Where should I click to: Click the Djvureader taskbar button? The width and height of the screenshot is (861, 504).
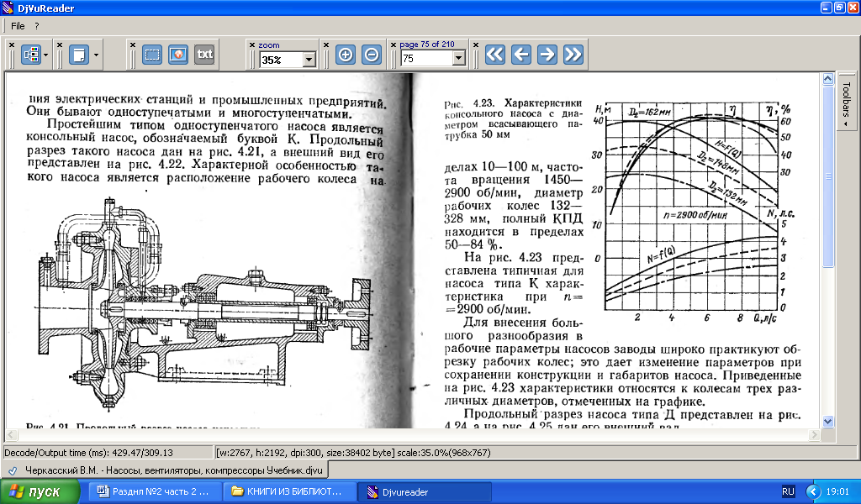click(425, 492)
